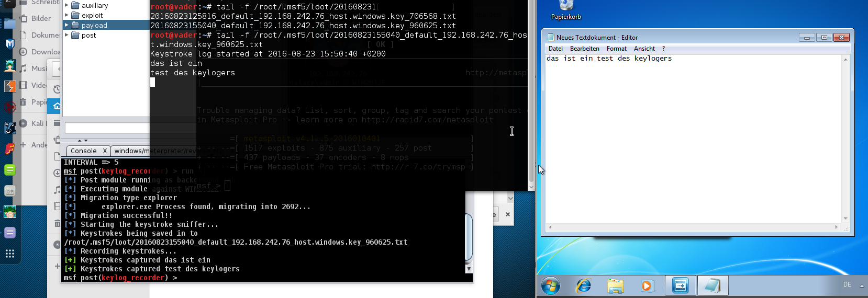Switch to the Console tab
Image resolution: width=868 pixels, height=298 pixels.
tap(84, 151)
